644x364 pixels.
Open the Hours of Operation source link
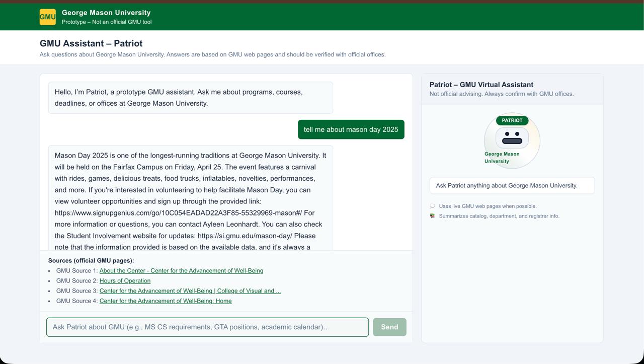pyautogui.click(x=125, y=281)
